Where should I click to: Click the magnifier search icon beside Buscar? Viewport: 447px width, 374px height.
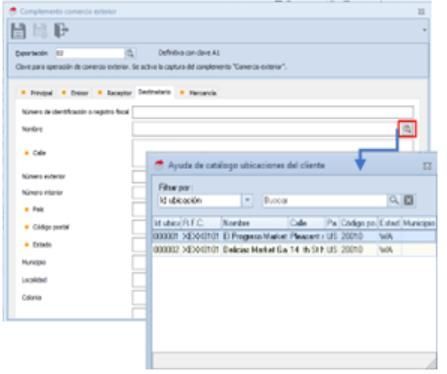[x=394, y=200]
